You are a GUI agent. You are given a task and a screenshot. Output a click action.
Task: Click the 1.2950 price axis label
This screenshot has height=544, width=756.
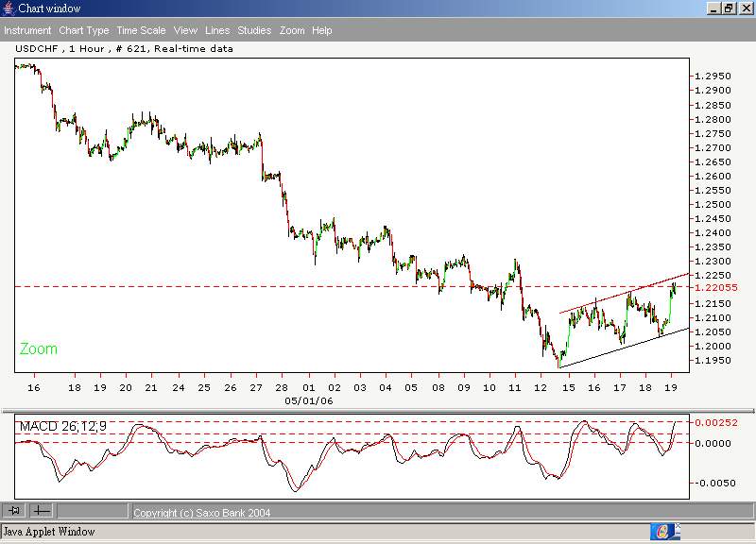tap(713, 76)
